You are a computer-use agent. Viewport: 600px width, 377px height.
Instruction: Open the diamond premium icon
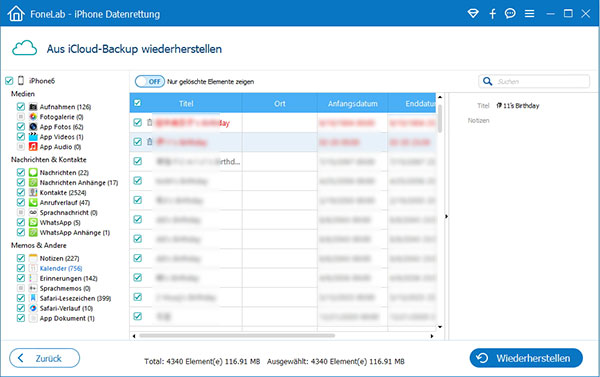click(x=473, y=14)
